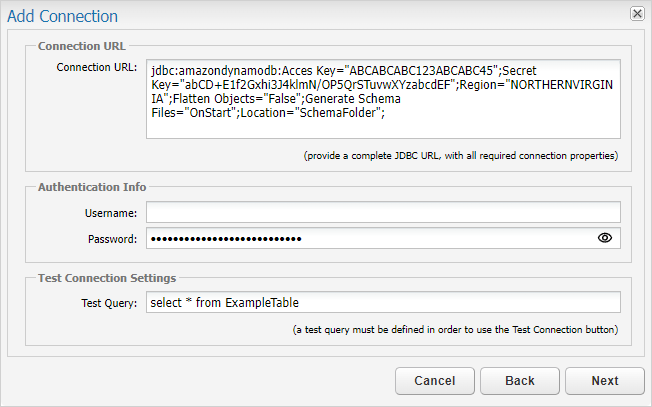This screenshot has height=407, width=652.
Task: Select the "Connection URL" group heading
Action: [82, 46]
